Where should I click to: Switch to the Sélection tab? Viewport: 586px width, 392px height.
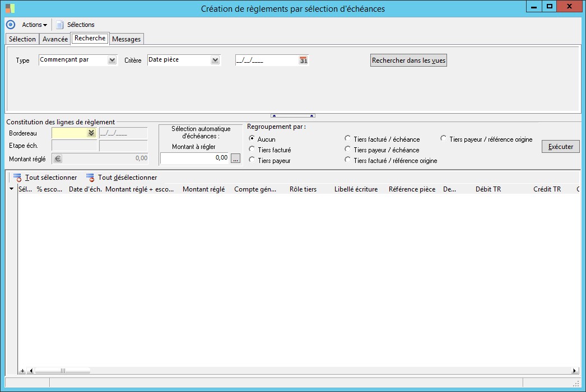[22, 39]
